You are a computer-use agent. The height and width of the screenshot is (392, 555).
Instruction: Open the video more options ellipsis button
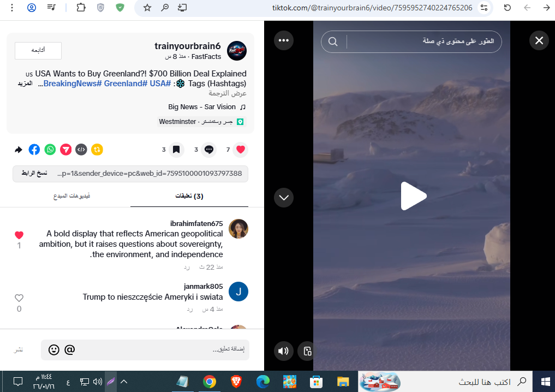pyautogui.click(x=284, y=40)
